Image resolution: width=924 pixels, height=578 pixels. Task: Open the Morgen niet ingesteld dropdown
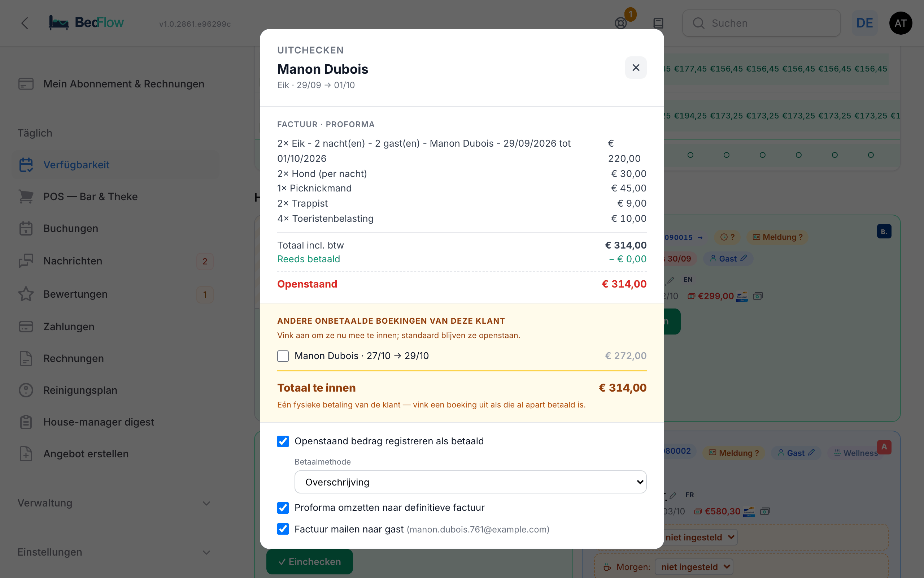click(694, 567)
